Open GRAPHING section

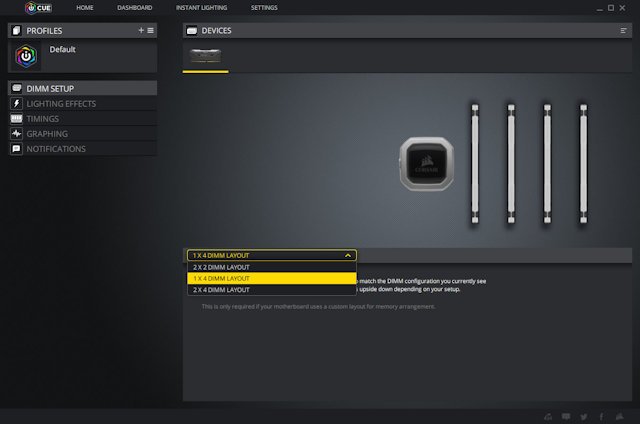coord(82,134)
